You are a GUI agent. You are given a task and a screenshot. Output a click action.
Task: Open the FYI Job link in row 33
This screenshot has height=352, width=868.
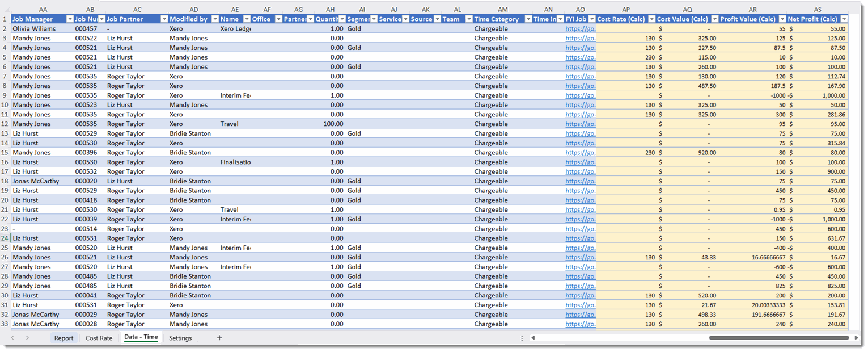[580, 324]
